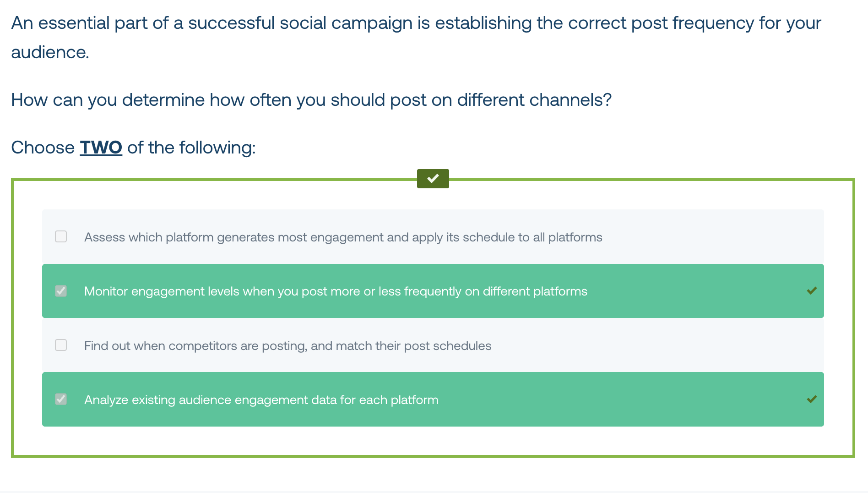Click the green checkmark badge above answer box
This screenshot has height=493, width=868.
point(433,178)
